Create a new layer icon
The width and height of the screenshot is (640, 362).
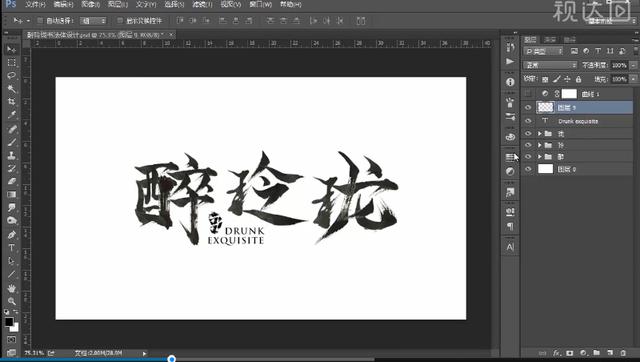[610, 353]
